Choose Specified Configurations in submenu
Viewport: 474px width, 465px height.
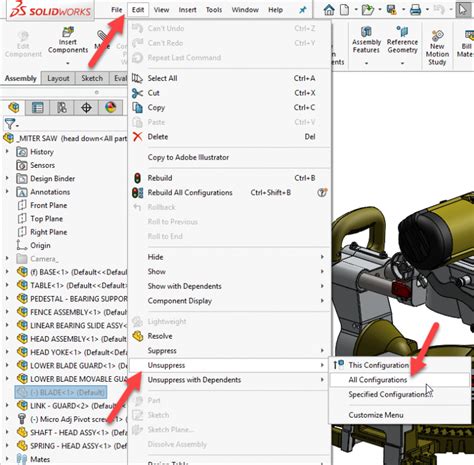pos(400,395)
